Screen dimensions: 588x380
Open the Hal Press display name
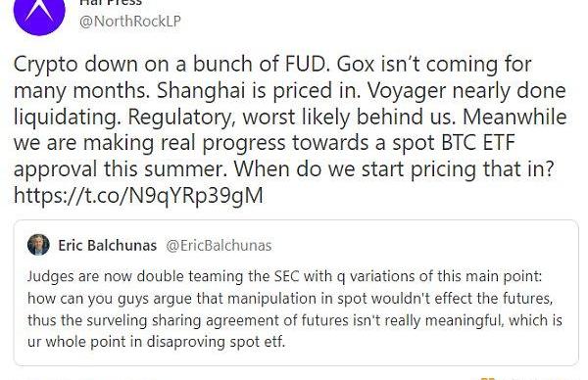tap(111, 3)
